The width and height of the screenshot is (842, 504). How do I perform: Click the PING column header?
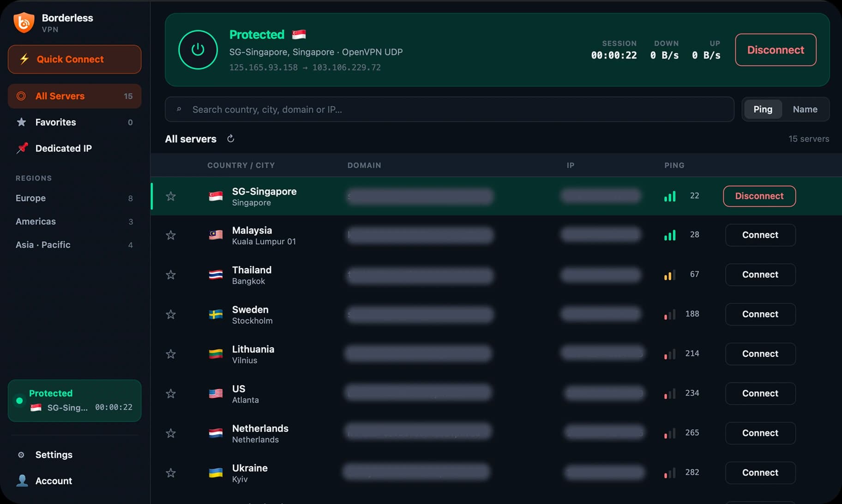[674, 165]
